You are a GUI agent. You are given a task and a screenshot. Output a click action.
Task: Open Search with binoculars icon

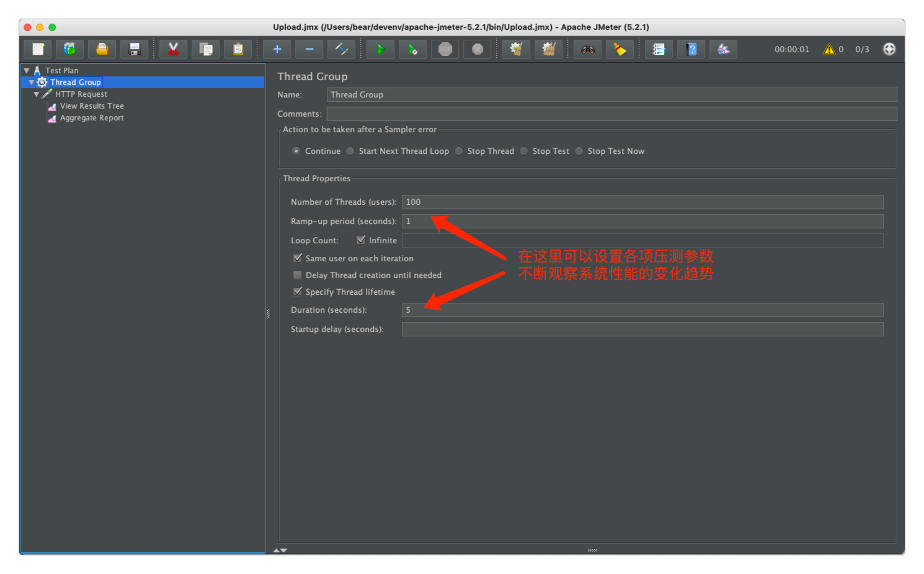coord(587,49)
